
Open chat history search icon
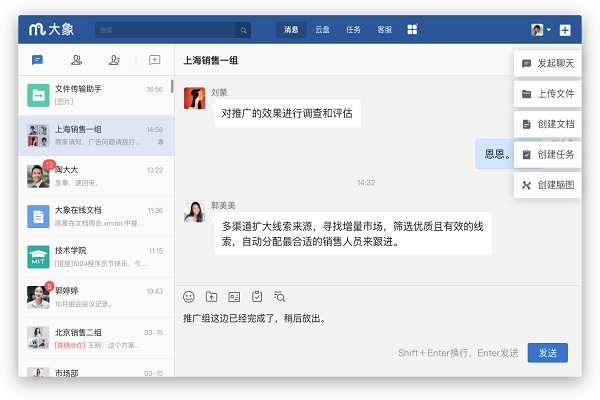[280, 297]
